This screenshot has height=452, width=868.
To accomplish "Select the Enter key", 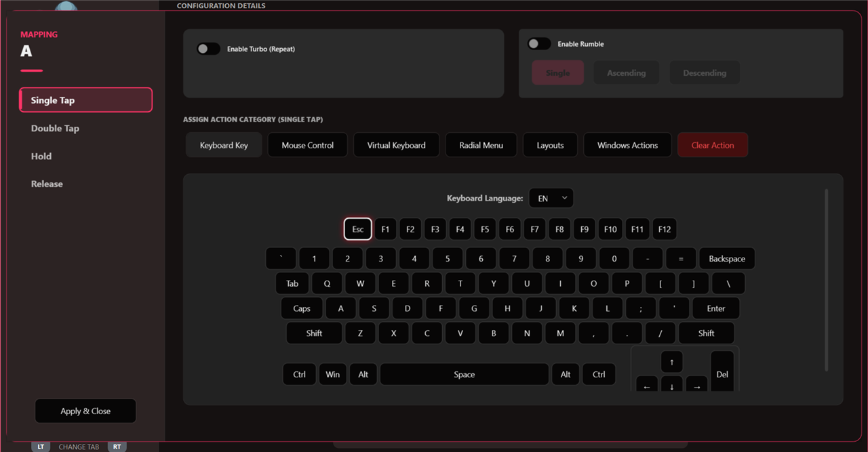I will (x=716, y=308).
